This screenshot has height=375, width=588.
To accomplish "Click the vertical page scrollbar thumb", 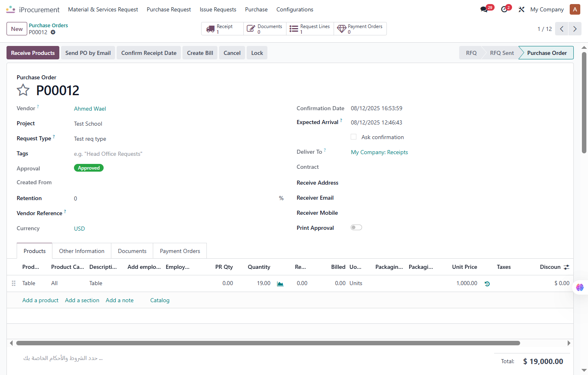I will click(x=584, y=102).
